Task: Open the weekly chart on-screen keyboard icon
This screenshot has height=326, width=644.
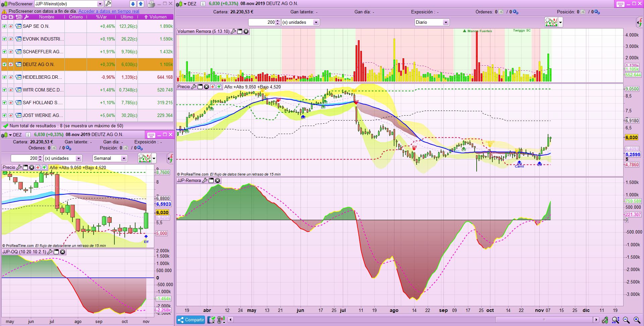Action: pyautogui.click(x=151, y=135)
